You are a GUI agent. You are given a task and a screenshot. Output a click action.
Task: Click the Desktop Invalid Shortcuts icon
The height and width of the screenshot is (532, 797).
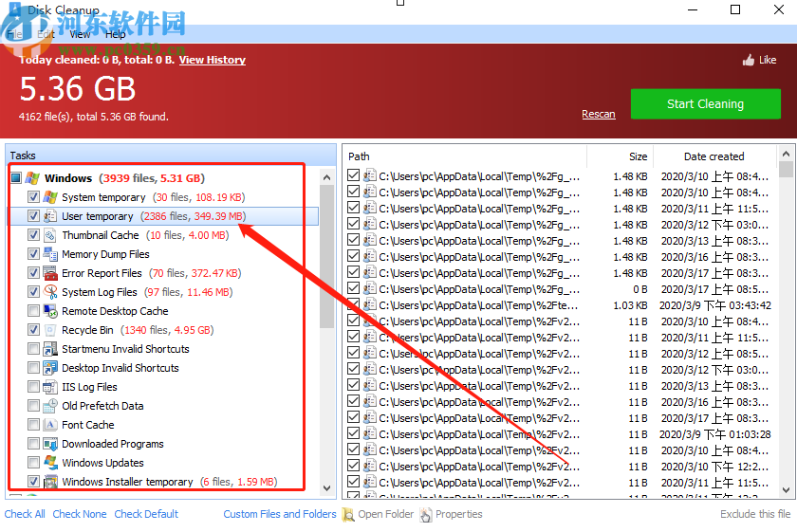coord(50,368)
